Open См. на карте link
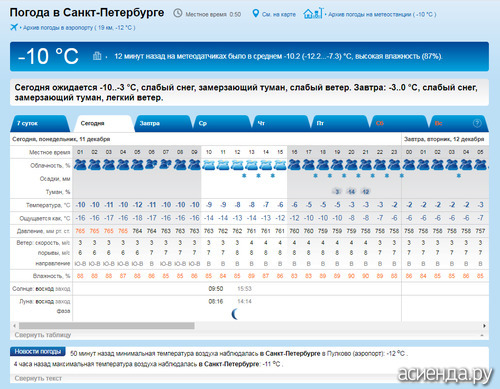Image resolution: width=500 pixels, height=389 pixels. [279, 14]
